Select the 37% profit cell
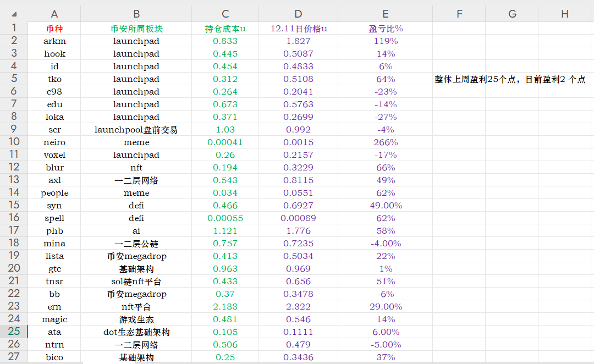594x364 pixels. coord(385,357)
